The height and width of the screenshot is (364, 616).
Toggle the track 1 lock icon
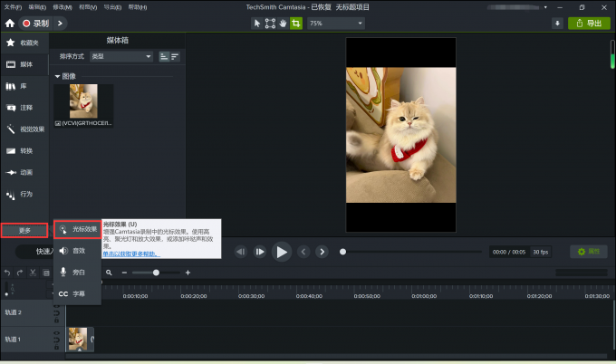coord(55,345)
